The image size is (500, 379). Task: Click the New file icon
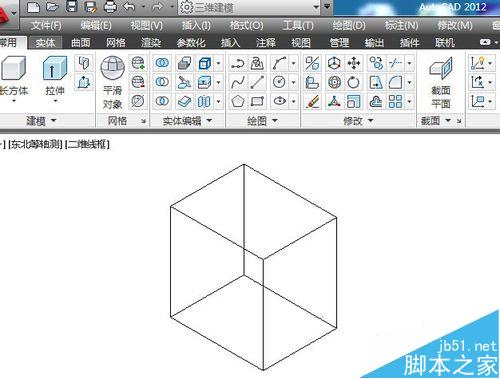(x=33, y=7)
